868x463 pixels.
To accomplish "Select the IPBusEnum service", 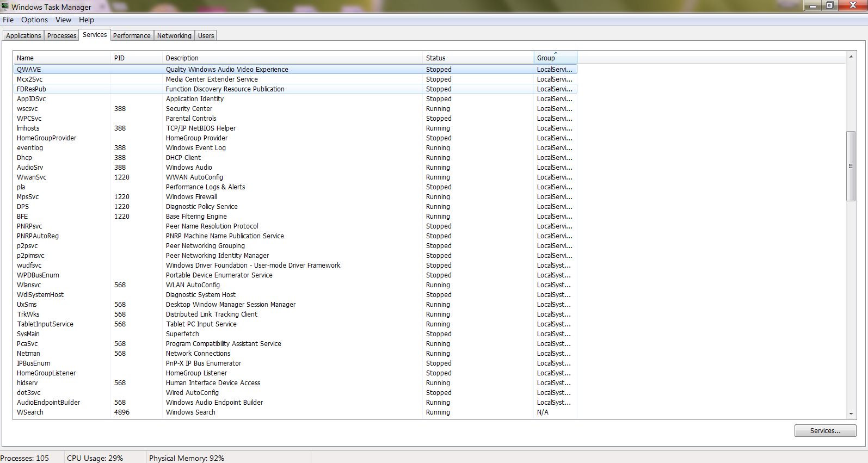I will [x=295, y=363].
